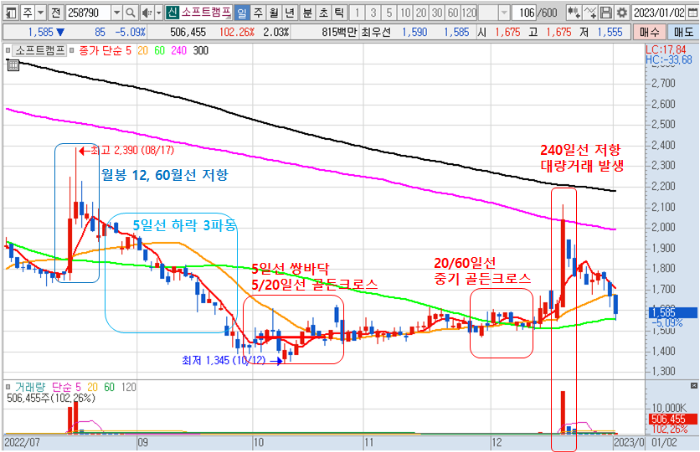Click the 2022/07 date label on time axis
Viewport: 700px width, 452px height.
pos(22,443)
